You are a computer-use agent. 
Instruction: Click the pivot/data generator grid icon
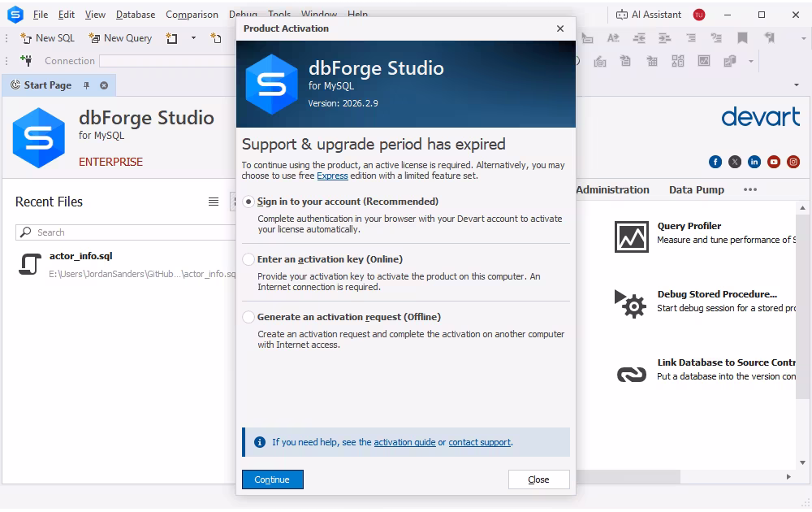(x=678, y=61)
